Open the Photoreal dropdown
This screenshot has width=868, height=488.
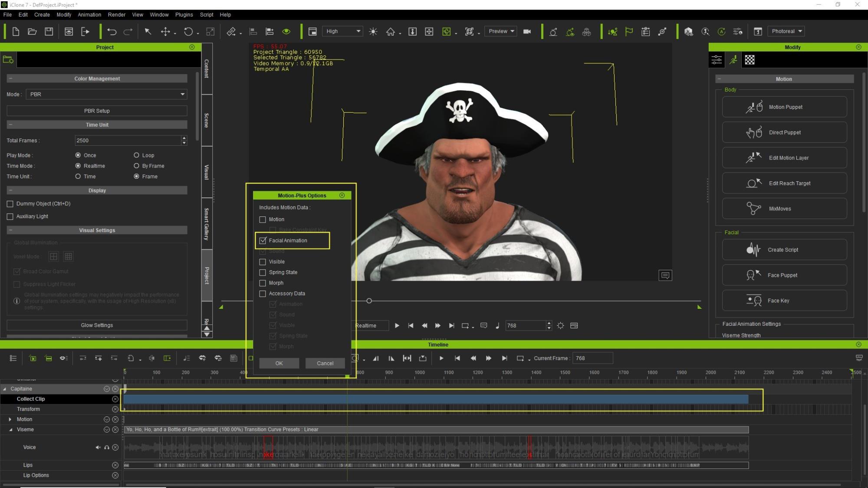(786, 31)
